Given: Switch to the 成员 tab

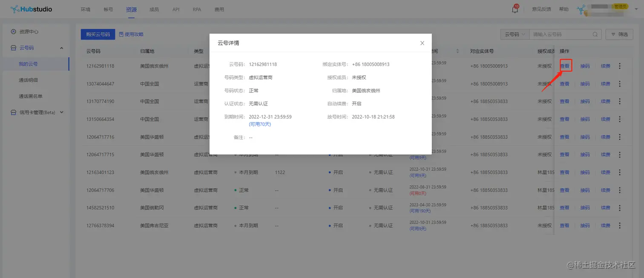Looking at the screenshot, I should pyautogui.click(x=154, y=9).
